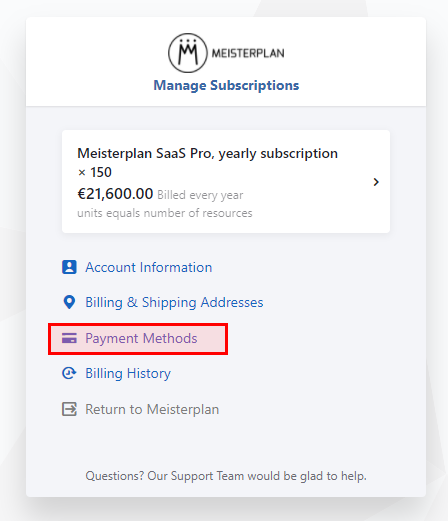Click the units equals number of resources note
The width and height of the screenshot is (448, 521).
(165, 213)
